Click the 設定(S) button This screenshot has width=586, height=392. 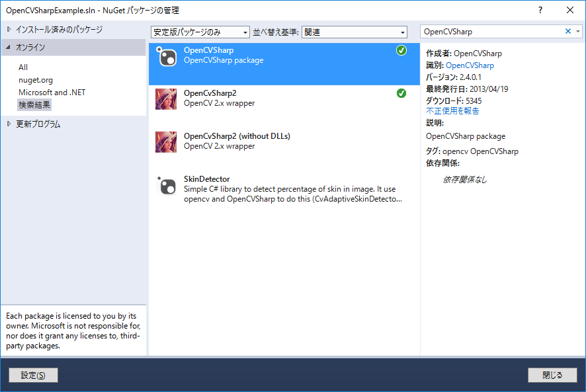(33, 375)
